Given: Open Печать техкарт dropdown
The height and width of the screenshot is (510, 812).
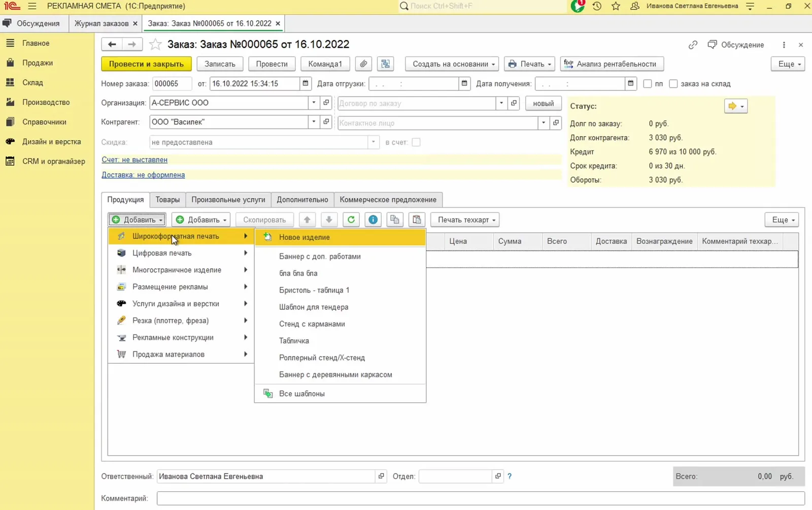Looking at the screenshot, I should (x=465, y=220).
